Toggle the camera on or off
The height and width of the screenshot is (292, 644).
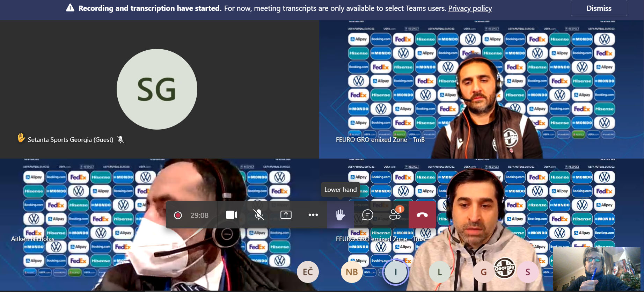click(x=231, y=215)
